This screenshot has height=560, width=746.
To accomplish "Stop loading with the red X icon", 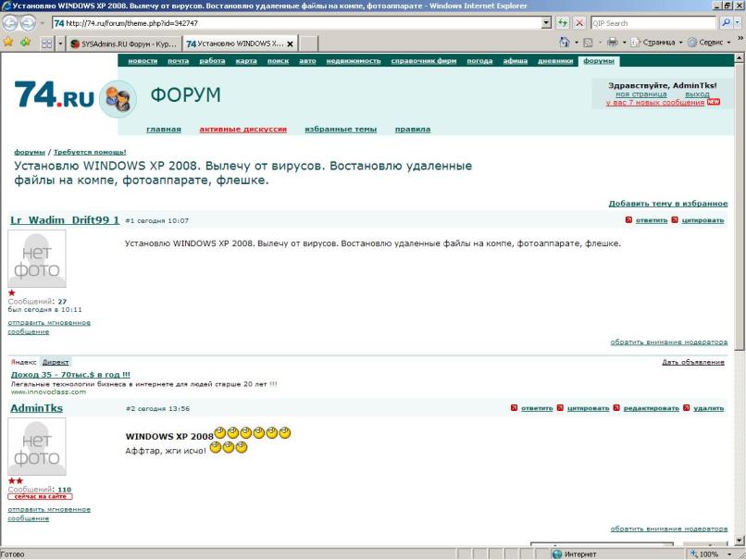I will pos(579,22).
